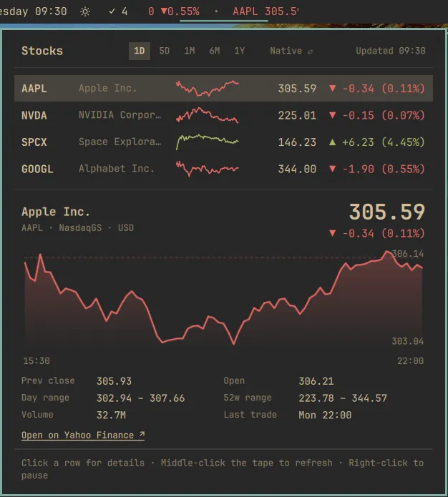Screen dimensions: 448x497
Task: Click the 146.23 SPCX price
Action: (297, 142)
